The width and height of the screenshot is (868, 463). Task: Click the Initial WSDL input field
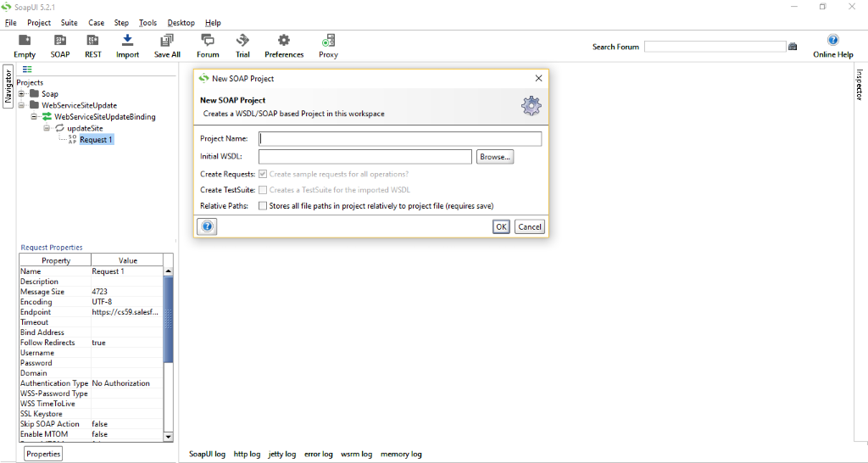[x=365, y=157]
